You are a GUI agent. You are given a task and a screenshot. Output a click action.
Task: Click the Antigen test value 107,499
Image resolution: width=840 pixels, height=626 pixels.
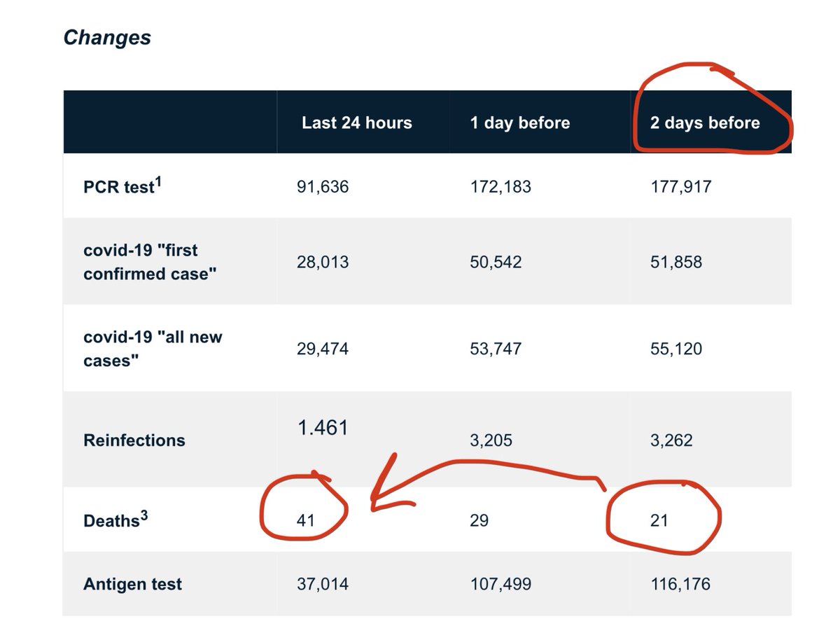click(x=500, y=584)
